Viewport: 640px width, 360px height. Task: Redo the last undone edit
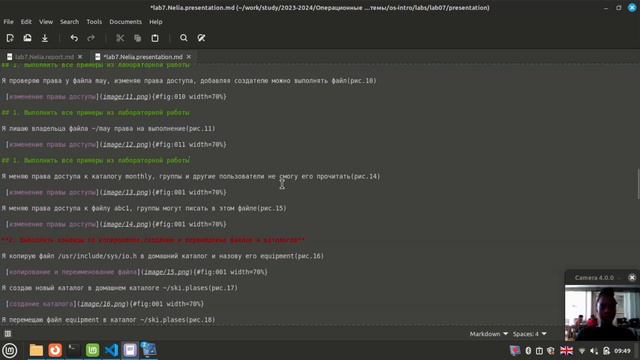point(91,38)
